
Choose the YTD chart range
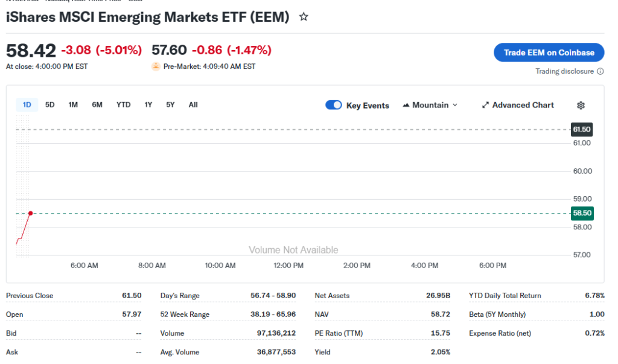click(x=123, y=105)
